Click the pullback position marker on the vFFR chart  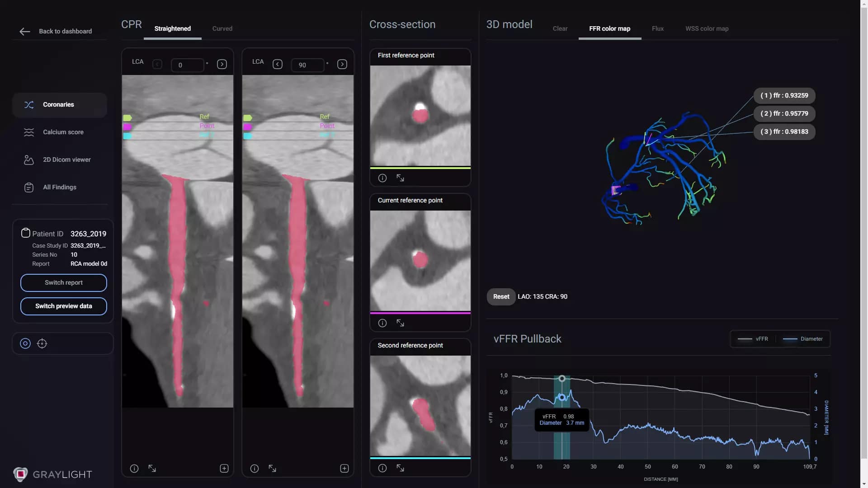point(562,379)
